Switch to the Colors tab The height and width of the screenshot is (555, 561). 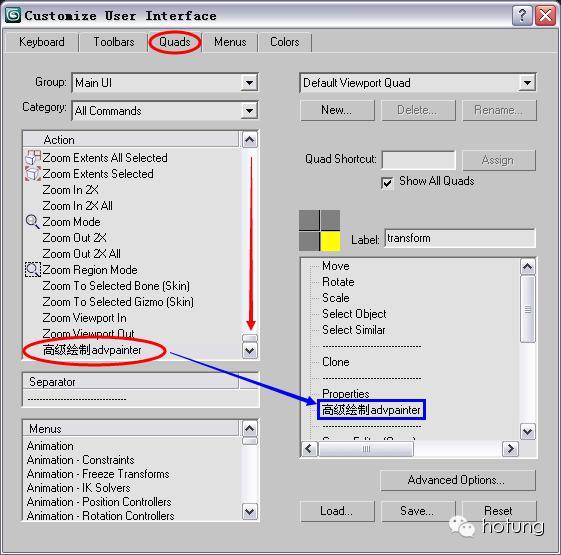[285, 42]
